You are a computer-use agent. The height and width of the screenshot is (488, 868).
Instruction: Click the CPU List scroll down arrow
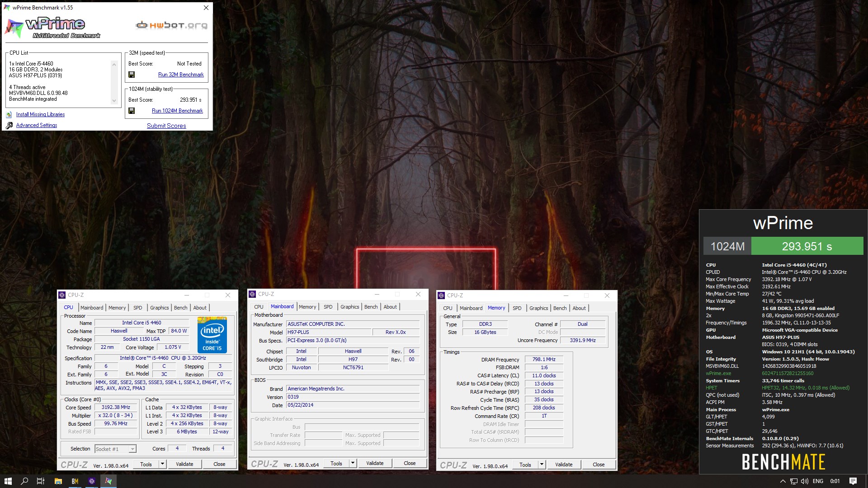point(114,100)
